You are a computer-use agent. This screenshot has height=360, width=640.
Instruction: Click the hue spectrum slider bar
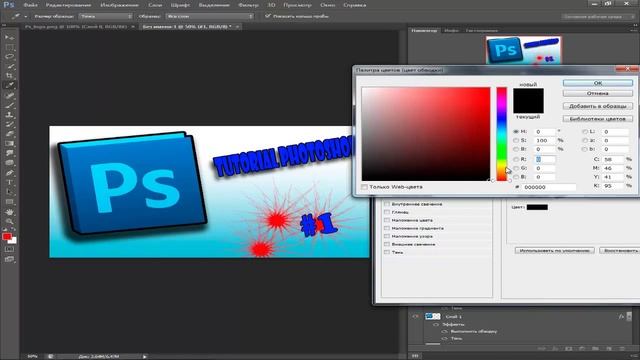click(x=501, y=134)
